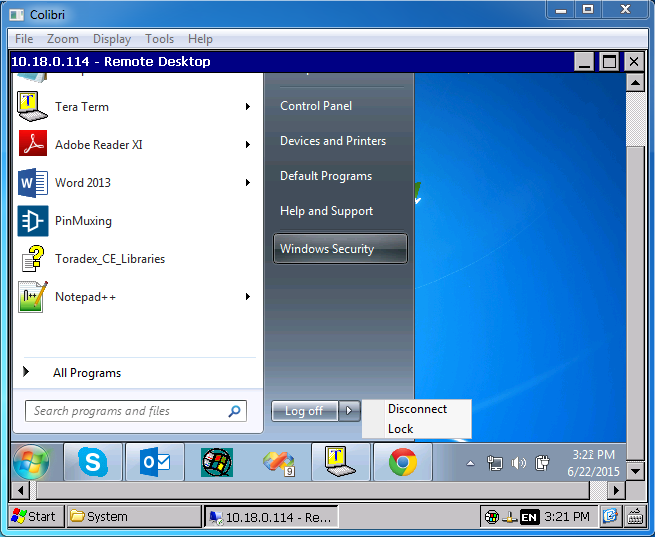Image resolution: width=655 pixels, height=537 pixels.
Task: Open Word 2013 in the Start menu
Action: [133, 182]
